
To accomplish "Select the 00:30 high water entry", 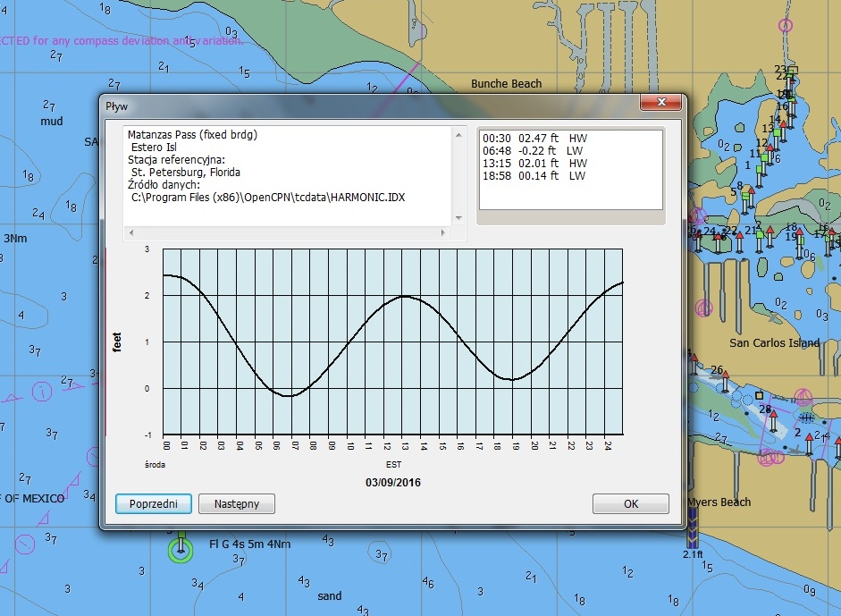I will pyautogui.click(x=534, y=139).
